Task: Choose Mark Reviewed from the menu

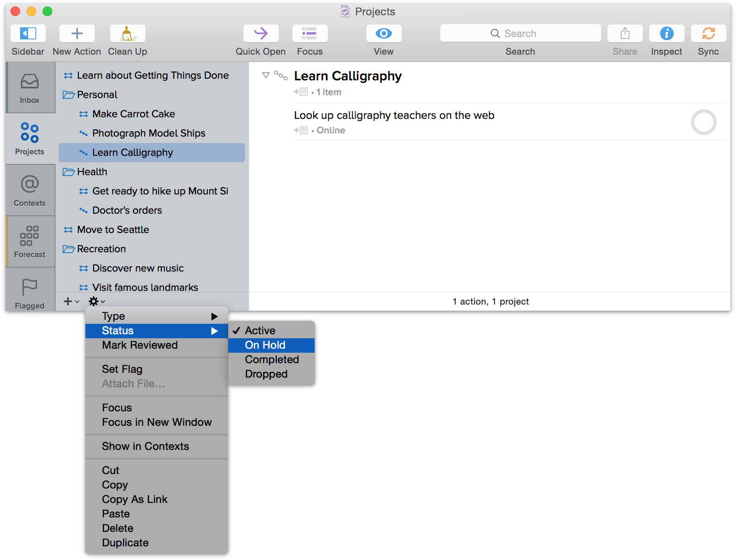Action: [x=157, y=345]
